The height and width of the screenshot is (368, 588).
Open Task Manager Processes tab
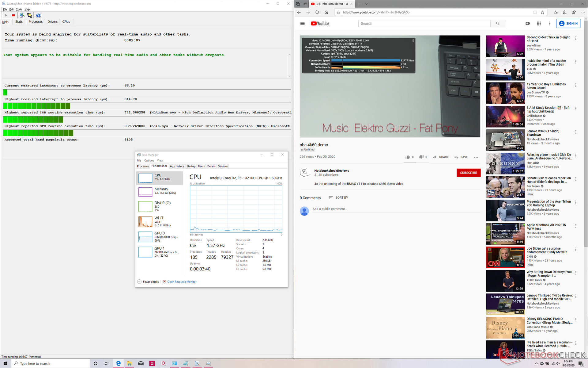pyautogui.click(x=143, y=166)
